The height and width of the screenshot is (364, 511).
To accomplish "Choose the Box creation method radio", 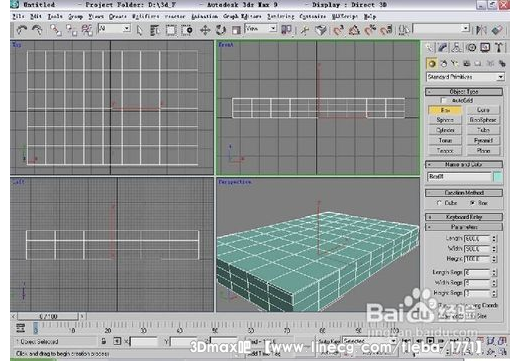I will (x=472, y=203).
